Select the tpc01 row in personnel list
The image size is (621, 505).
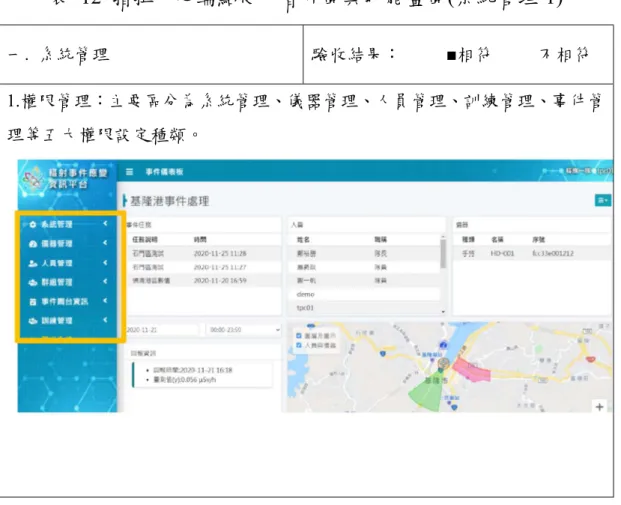(x=366, y=308)
